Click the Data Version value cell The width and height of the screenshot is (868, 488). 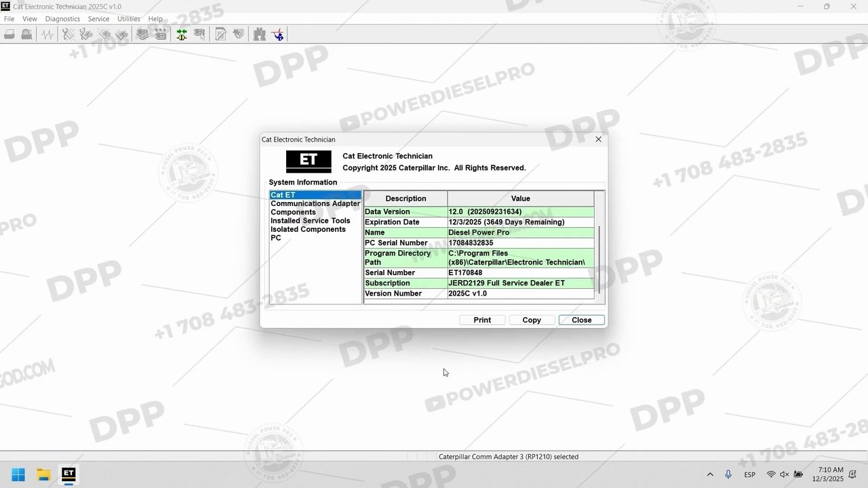pos(521,212)
